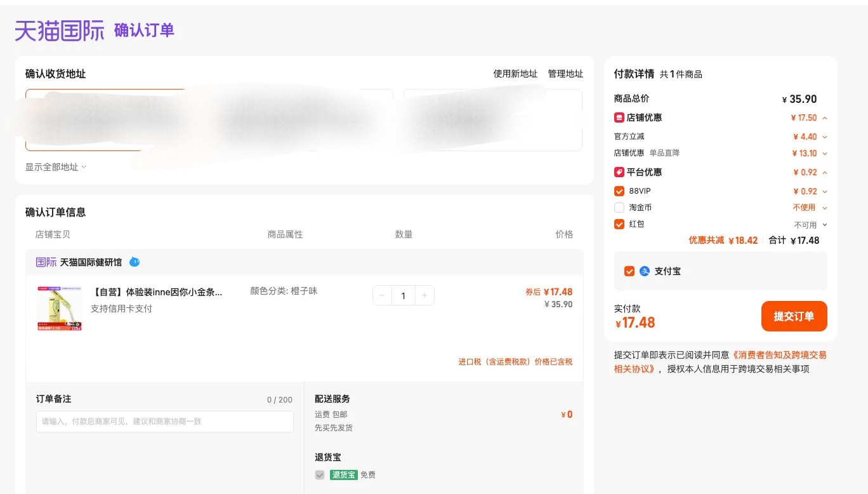The height and width of the screenshot is (494, 868).
Task: Click the 合计 ¥17.48 subtotal
Action: pos(794,241)
